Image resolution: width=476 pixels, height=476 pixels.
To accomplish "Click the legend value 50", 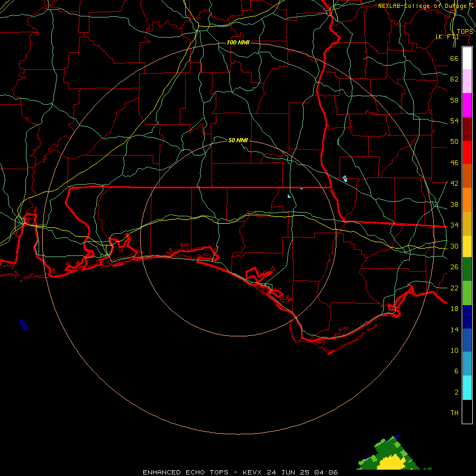I will pos(454,141).
